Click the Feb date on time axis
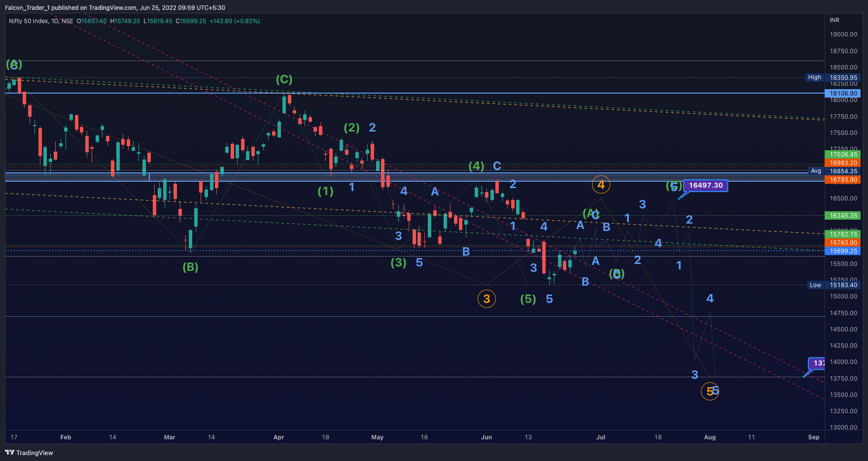 coord(66,437)
